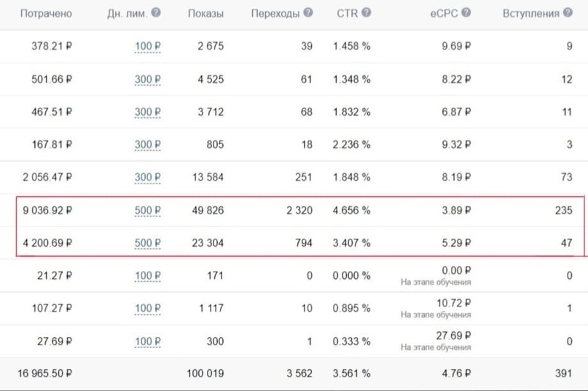The image size is (588, 391).
Task: Select spent amount 4 200.69 ₽
Action: tap(47, 243)
